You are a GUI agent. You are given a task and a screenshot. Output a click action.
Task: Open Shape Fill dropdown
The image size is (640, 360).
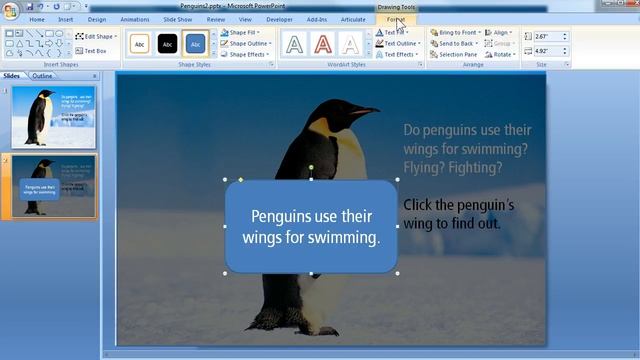(x=240, y=32)
